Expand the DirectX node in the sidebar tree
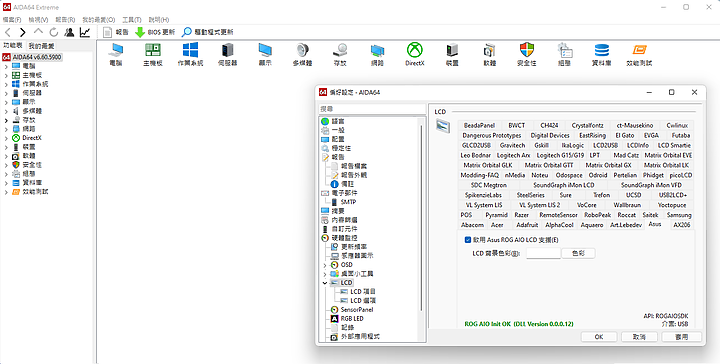 click(6, 138)
